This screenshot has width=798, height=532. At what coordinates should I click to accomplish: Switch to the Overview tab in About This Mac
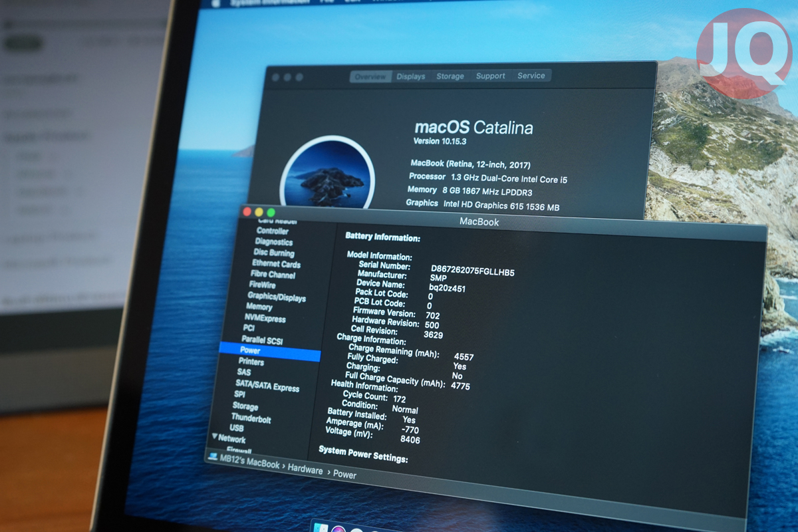(x=370, y=76)
